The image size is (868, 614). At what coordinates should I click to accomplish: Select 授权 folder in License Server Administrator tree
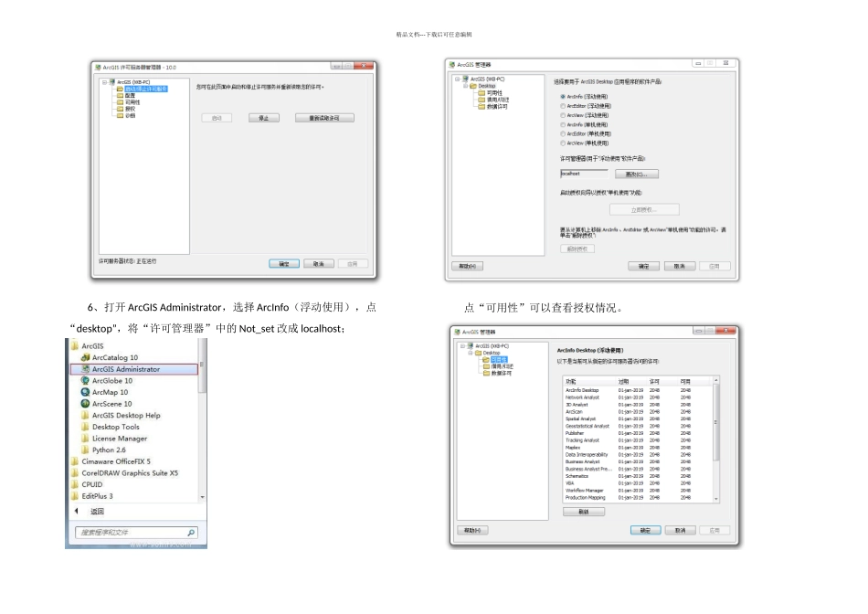[x=126, y=109]
